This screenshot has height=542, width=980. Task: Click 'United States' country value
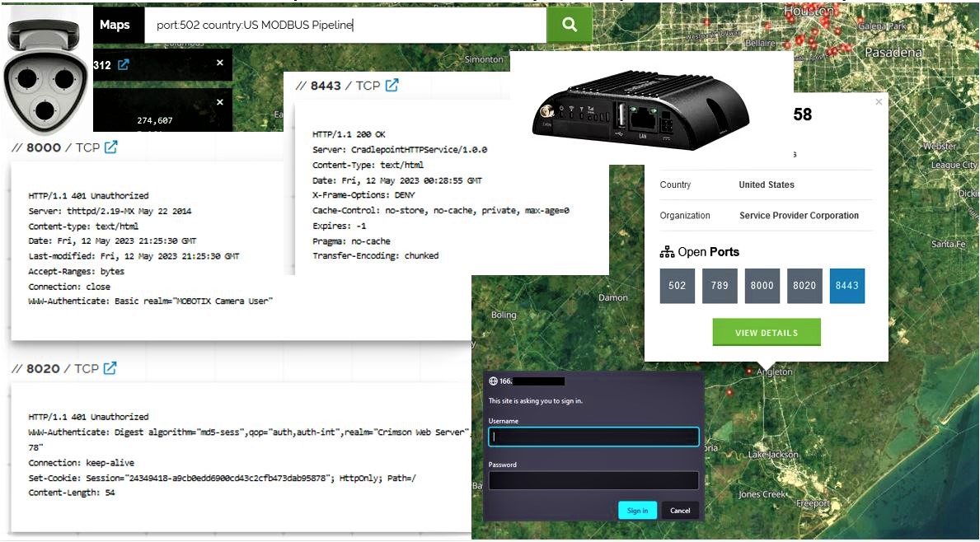(x=767, y=185)
